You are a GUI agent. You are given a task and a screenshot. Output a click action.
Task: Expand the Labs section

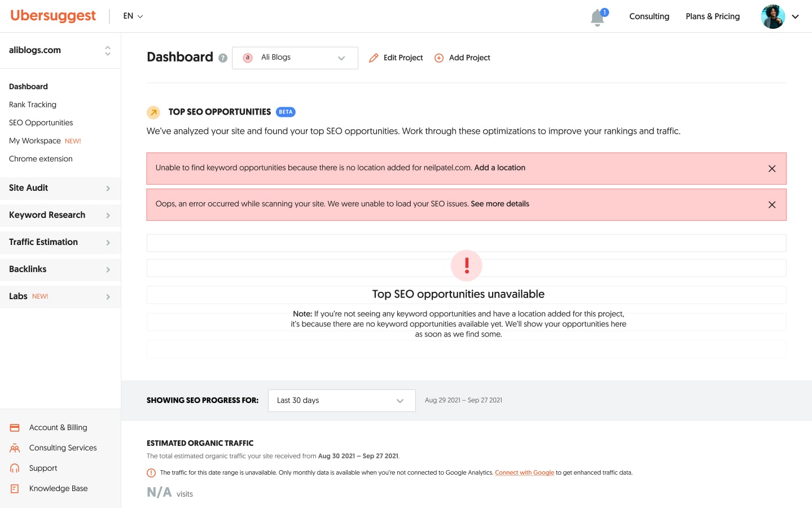click(60, 296)
